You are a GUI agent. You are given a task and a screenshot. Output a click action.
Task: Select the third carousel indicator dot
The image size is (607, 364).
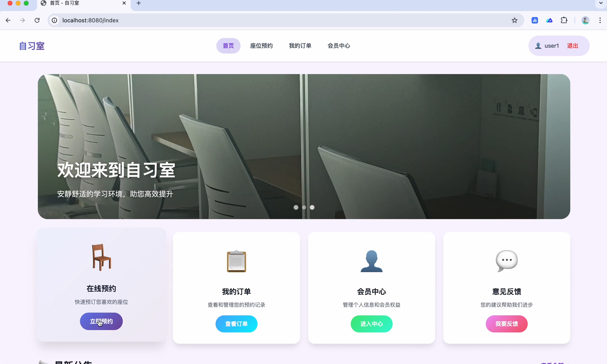(x=312, y=207)
